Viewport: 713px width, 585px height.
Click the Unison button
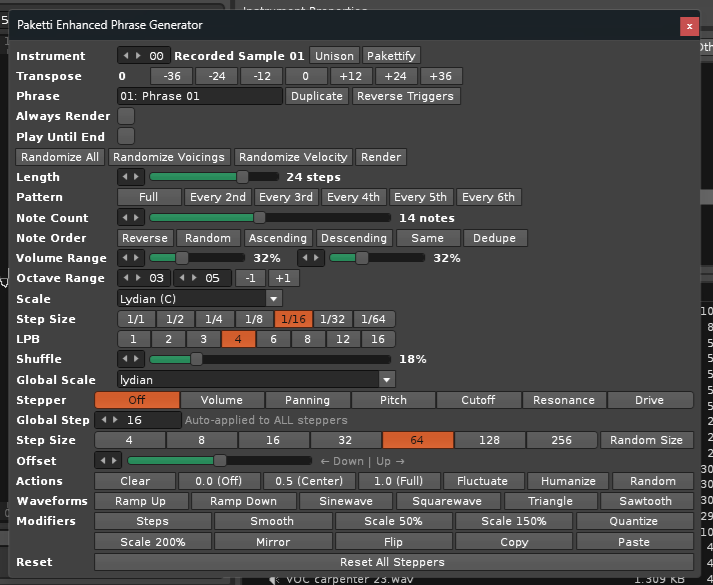pos(335,56)
